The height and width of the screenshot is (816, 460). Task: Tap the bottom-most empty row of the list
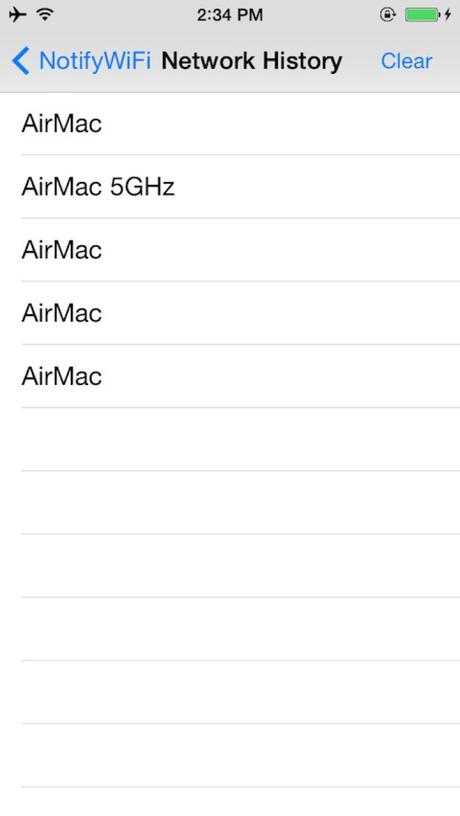pos(230,802)
